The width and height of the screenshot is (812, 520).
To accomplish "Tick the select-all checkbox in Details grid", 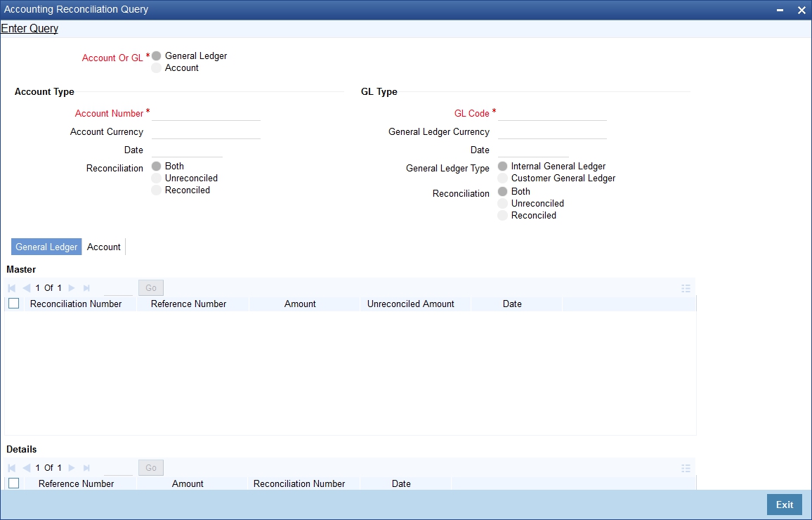I will tap(13, 483).
